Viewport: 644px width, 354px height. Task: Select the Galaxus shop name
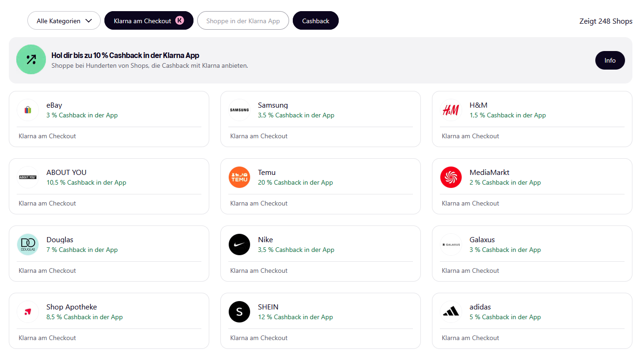pyautogui.click(x=482, y=240)
